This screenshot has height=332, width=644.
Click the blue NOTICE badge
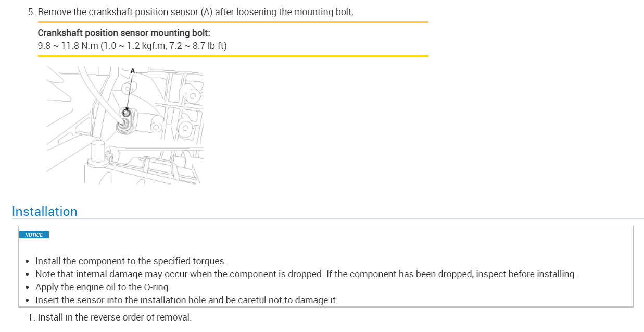point(34,235)
